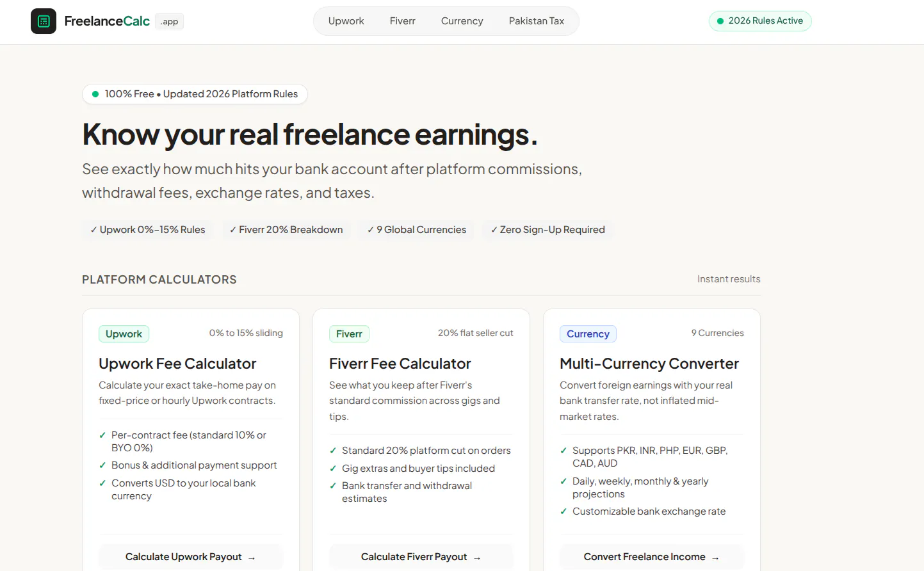Click the Upwork Fee Calculator heading
This screenshot has height=571, width=924.
[177, 364]
